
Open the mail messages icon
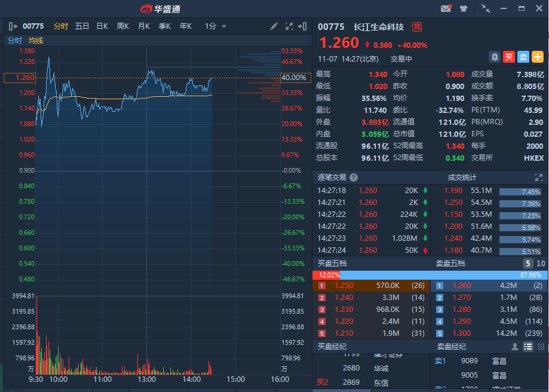[x=446, y=8]
